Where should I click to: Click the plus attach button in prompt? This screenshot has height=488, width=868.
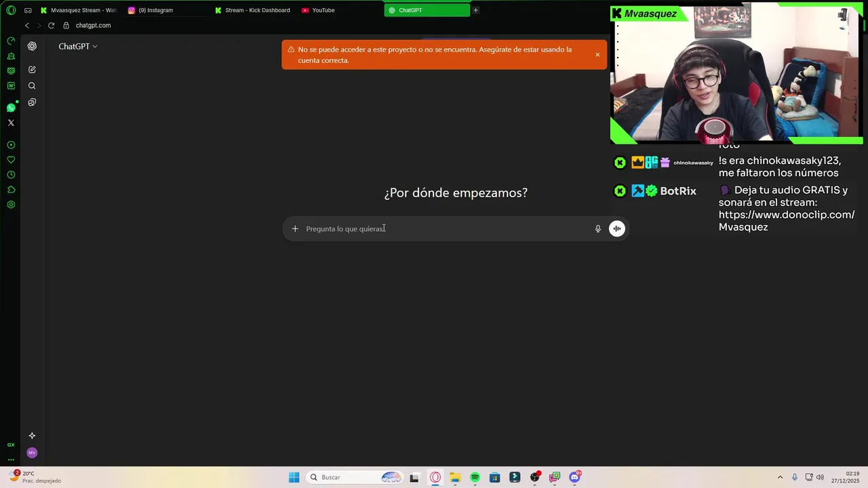pyautogui.click(x=295, y=229)
